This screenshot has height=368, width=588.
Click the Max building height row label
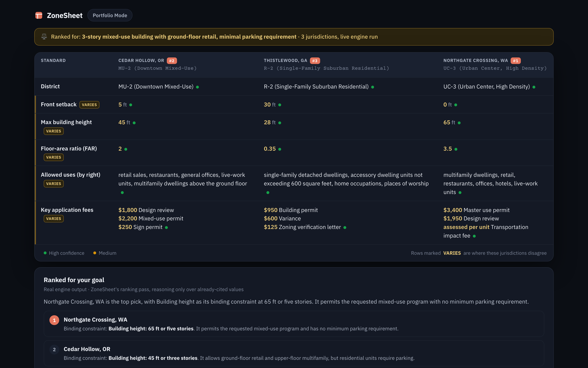[x=66, y=122]
